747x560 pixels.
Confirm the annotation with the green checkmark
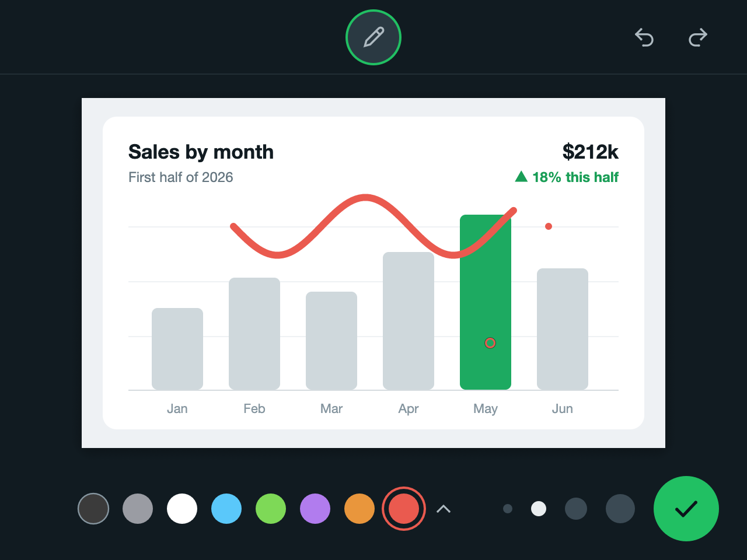(x=686, y=509)
